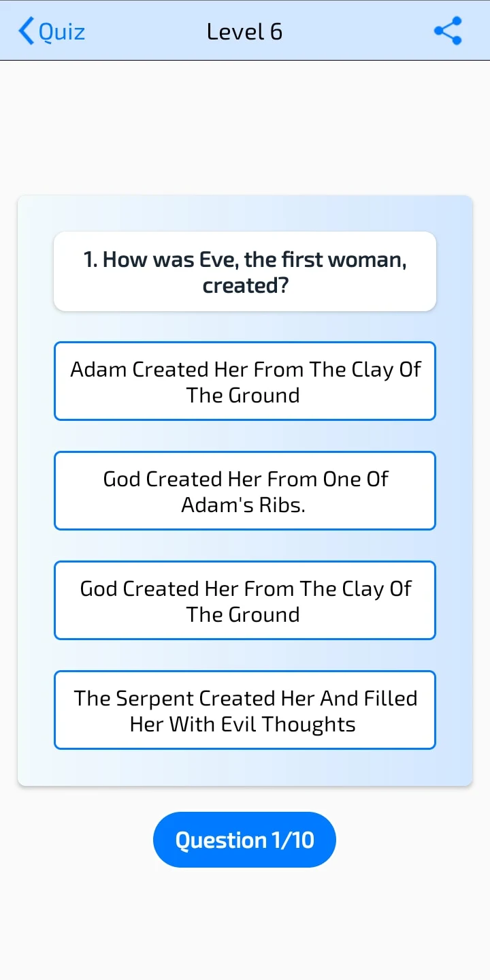490x980 pixels.
Task: Pick God Created Her From Clay option
Action: (x=245, y=601)
